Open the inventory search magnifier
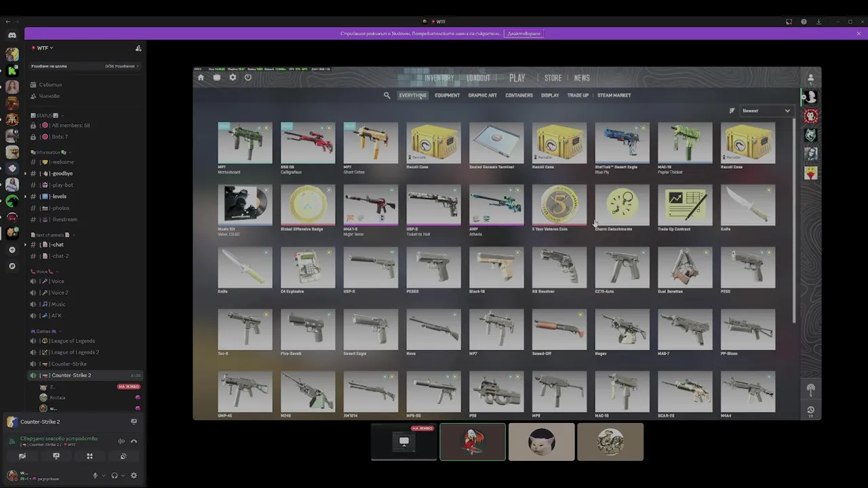868x488 pixels. coord(387,96)
